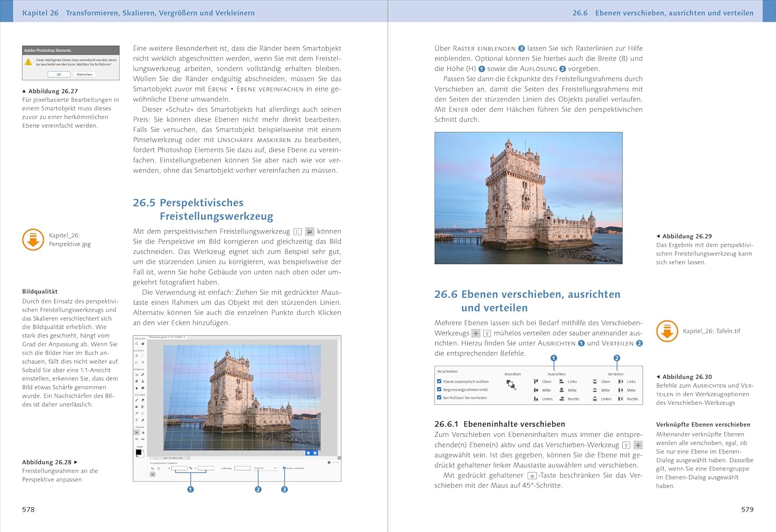Select the Content-Aware Move tool
Screen dimensions: 776x532
(x=137, y=439)
